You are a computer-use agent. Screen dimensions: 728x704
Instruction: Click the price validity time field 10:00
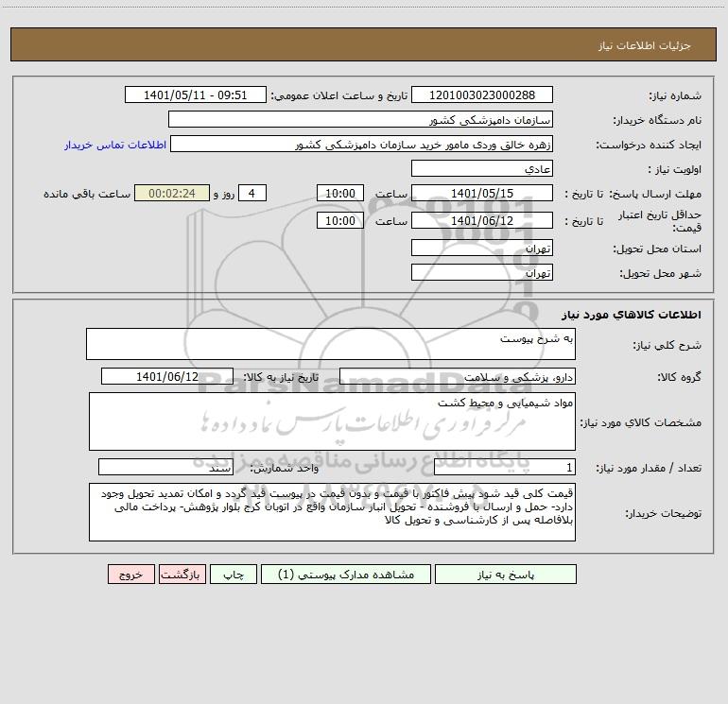click(x=339, y=220)
